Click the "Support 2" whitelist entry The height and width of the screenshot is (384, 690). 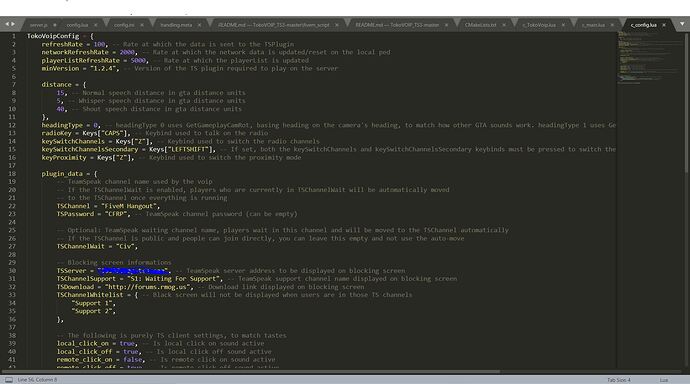[93, 311]
